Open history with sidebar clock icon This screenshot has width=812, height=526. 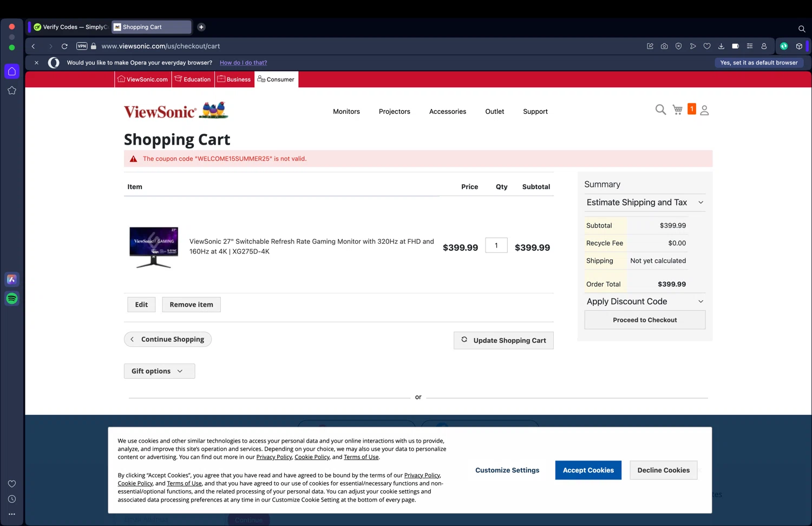tap(12, 499)
